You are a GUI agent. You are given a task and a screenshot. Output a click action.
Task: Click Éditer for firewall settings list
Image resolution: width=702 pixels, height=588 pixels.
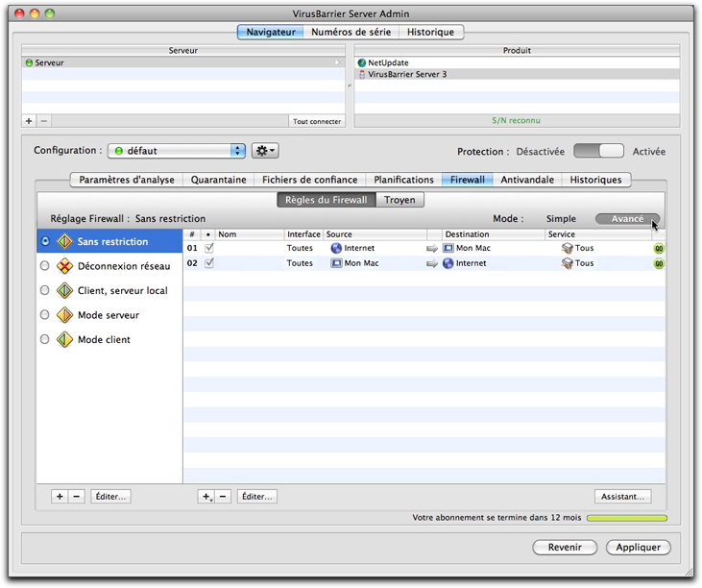click(x=111, y=496)
